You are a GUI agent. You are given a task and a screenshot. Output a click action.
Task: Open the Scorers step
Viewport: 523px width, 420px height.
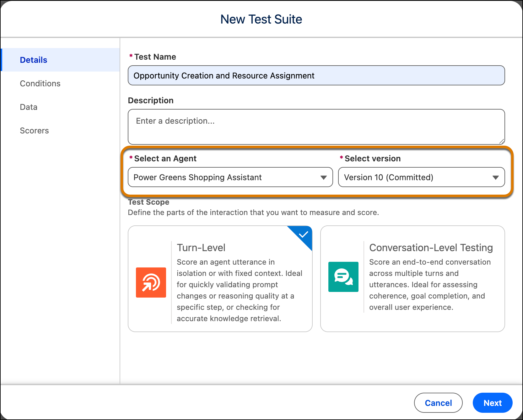point(35,131)
